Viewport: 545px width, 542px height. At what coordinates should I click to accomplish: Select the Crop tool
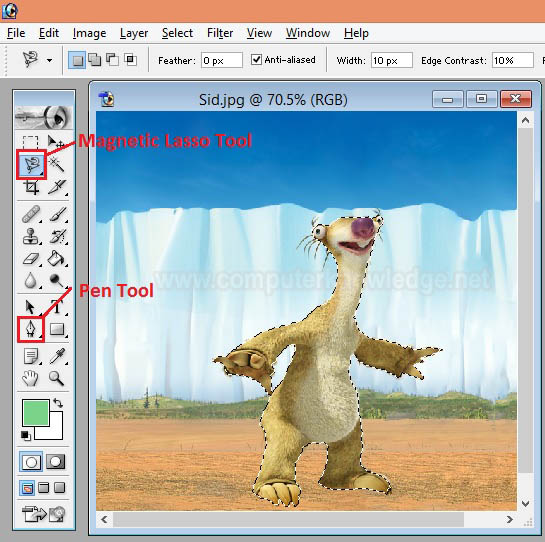[31, 187]
